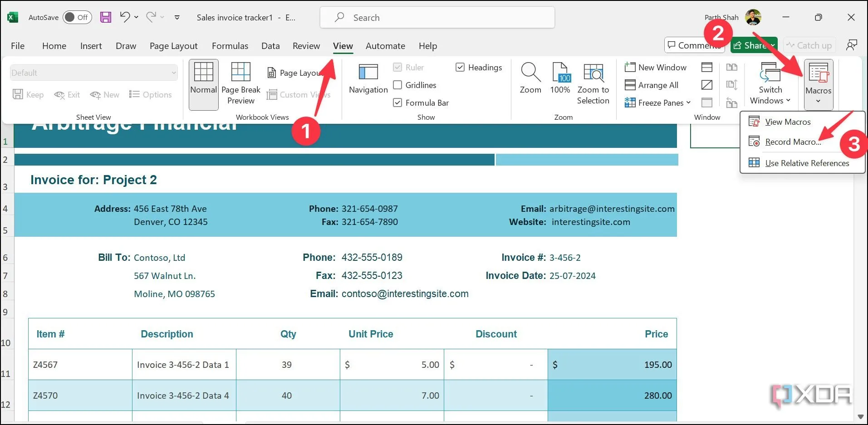The image size is (868, 425).
Task: Expand the Switch Windows dropdown
Action: coord(770,84)
